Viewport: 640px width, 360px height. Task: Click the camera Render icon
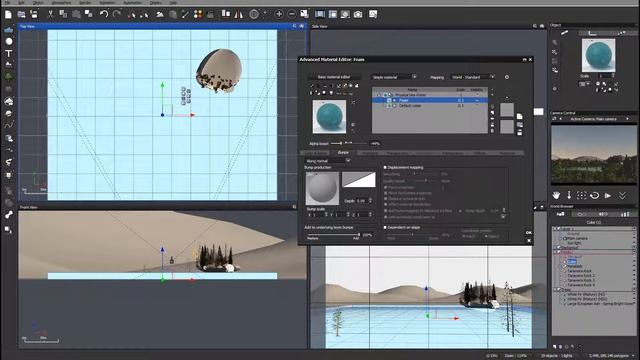(358, 14)
